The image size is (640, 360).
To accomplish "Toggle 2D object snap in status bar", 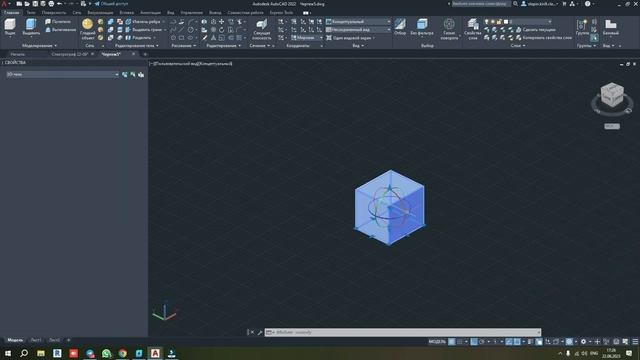I will click(517, 342).
